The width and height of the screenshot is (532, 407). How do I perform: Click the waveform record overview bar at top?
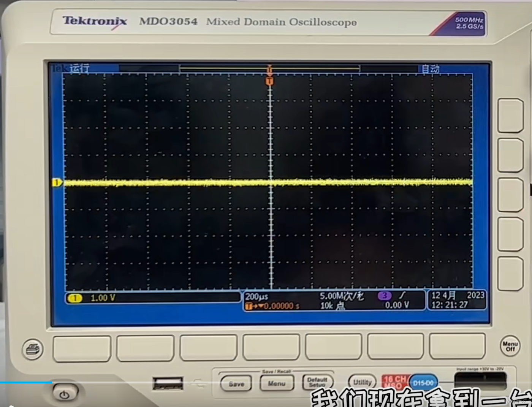pos(269,68)
